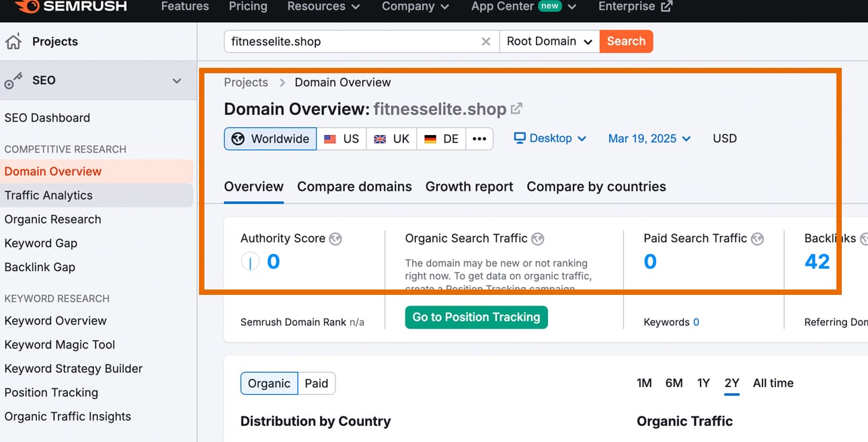868x442 pixels.
Task: Select the UK database option
Action: pyautogui.click(x=391, y=139)
